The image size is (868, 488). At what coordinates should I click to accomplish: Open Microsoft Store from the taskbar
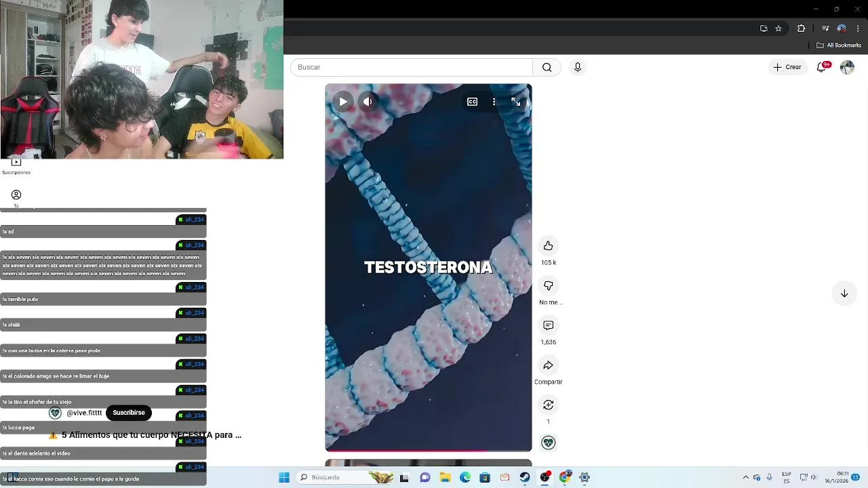click(x=485, y=477)
